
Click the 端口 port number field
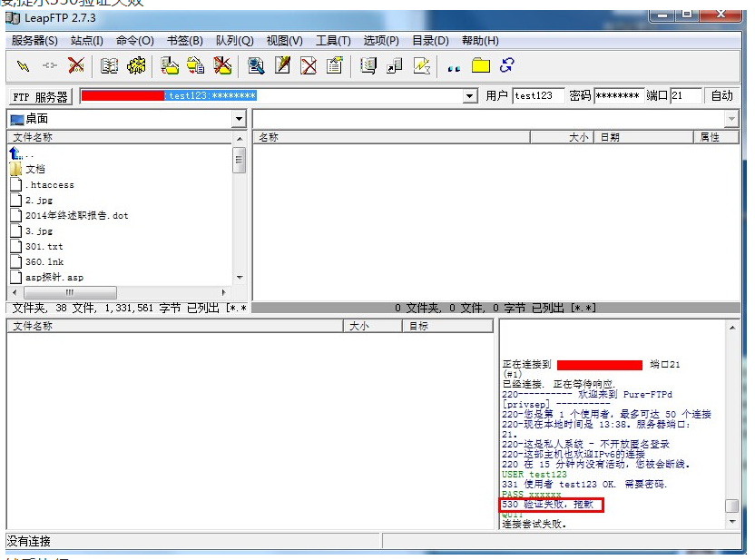click(686, 96)
